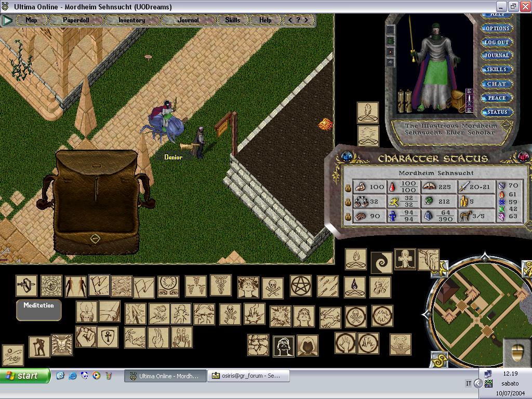Click the CHAT button on the paperdoll
The image size is (532, 399).
coord(497,84)
